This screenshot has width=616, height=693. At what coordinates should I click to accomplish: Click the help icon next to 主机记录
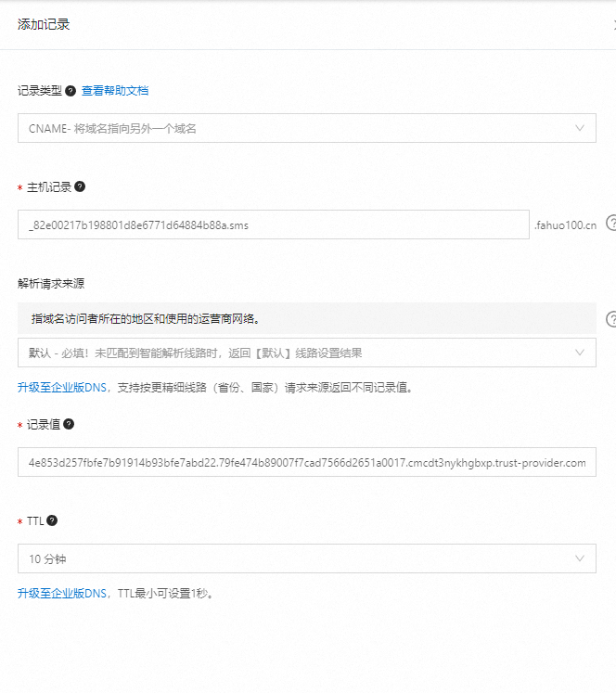[80, 186]
